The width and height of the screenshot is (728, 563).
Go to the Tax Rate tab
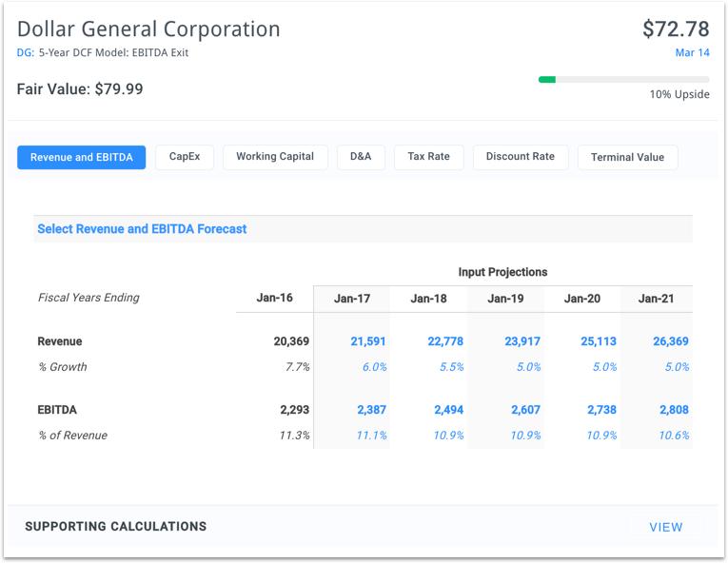coord(428,157)
